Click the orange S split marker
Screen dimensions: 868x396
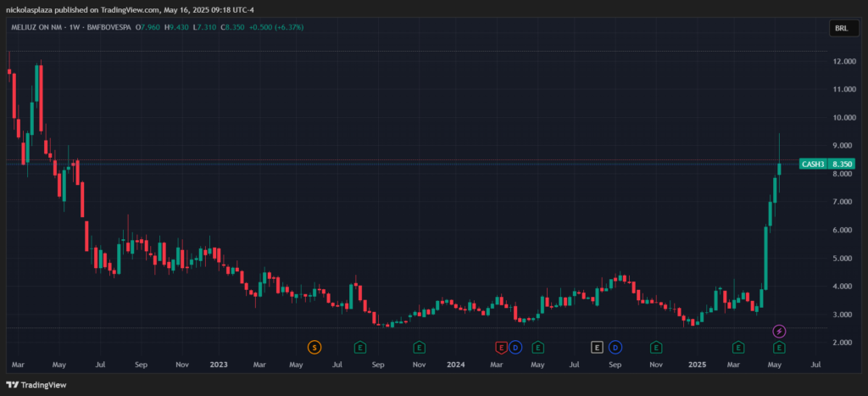(x=314, y=347)
